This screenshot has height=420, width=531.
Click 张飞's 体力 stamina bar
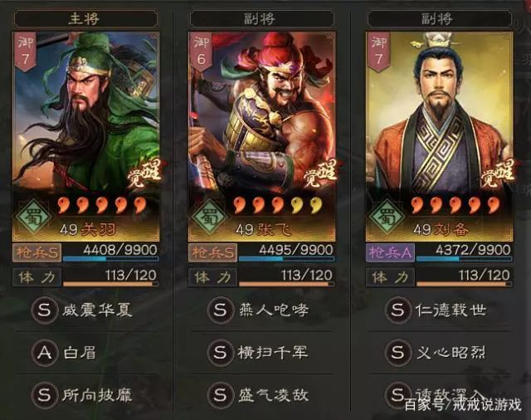point(286,277)
